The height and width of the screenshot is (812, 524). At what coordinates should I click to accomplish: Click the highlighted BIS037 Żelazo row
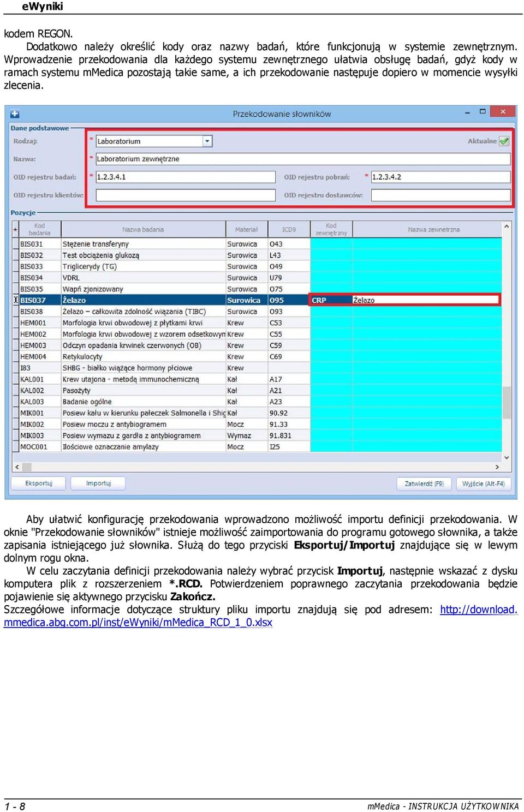(x=257, y=300)
